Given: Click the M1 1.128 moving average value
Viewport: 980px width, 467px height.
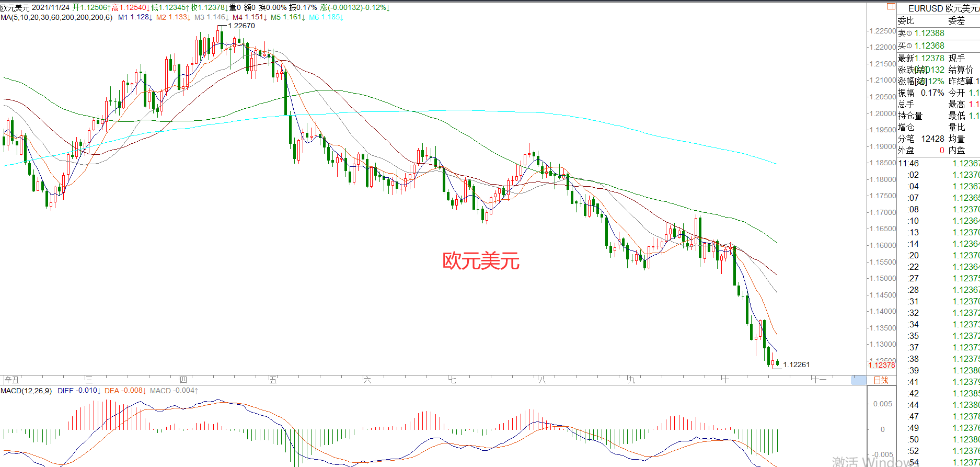Looking at the screenshot, I should pyautogui.click(x=135, y=17).
